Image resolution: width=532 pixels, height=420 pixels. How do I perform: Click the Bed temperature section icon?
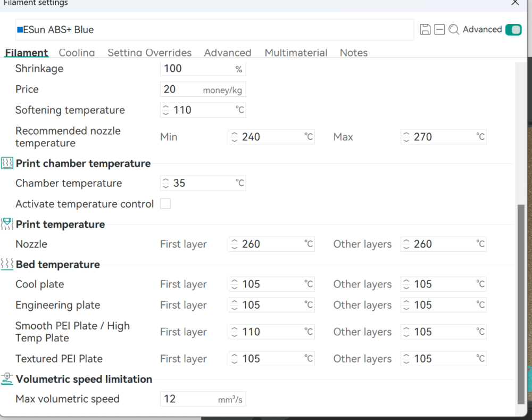[x=7, y=264]
